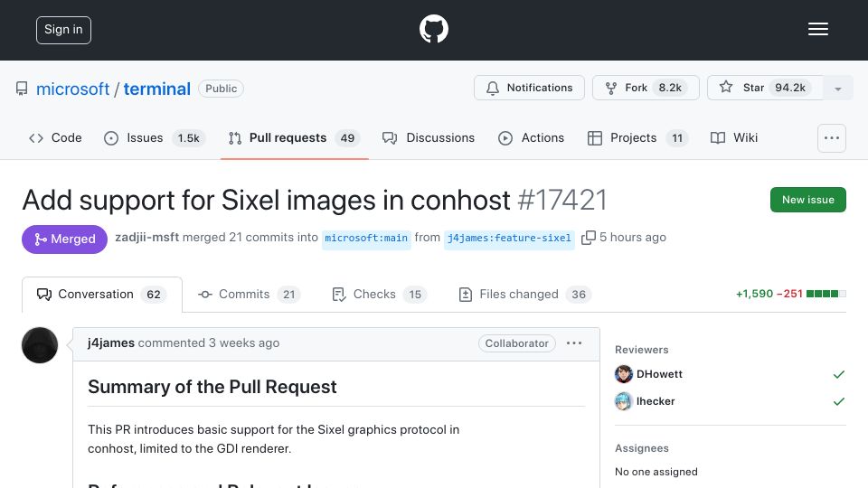Open the j4james:feature-sixel branch link
The width and height of the screenshot is (868, 488).
509,239
